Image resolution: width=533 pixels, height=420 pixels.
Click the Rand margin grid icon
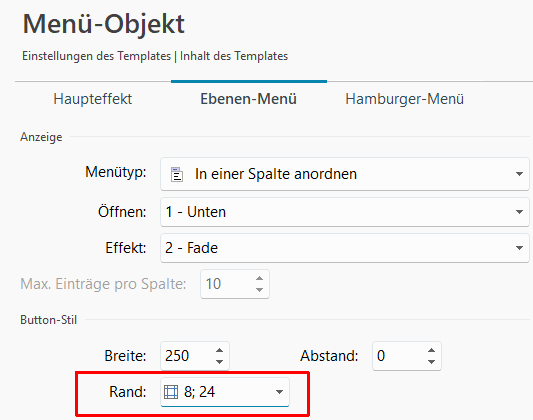pos(171,392)
